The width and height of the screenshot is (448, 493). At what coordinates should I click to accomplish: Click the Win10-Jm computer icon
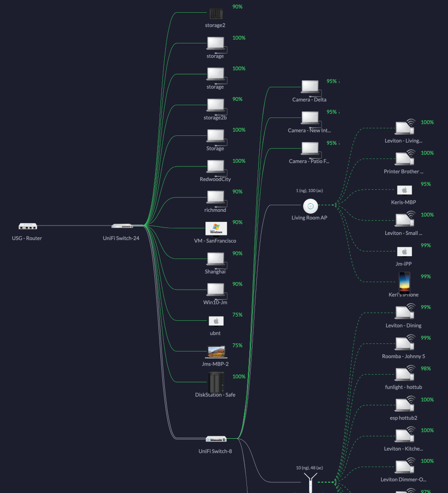(217, 291)
